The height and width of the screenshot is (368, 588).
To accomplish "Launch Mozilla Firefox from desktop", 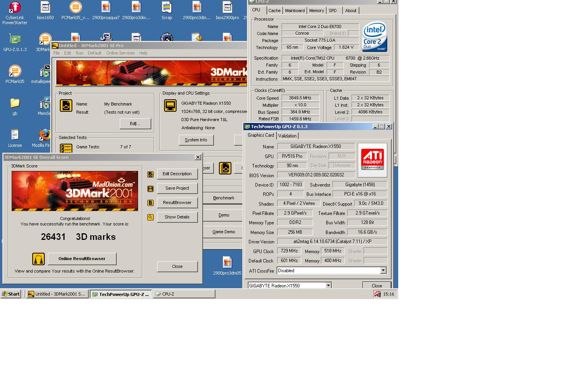I will [x=44, y=138].
